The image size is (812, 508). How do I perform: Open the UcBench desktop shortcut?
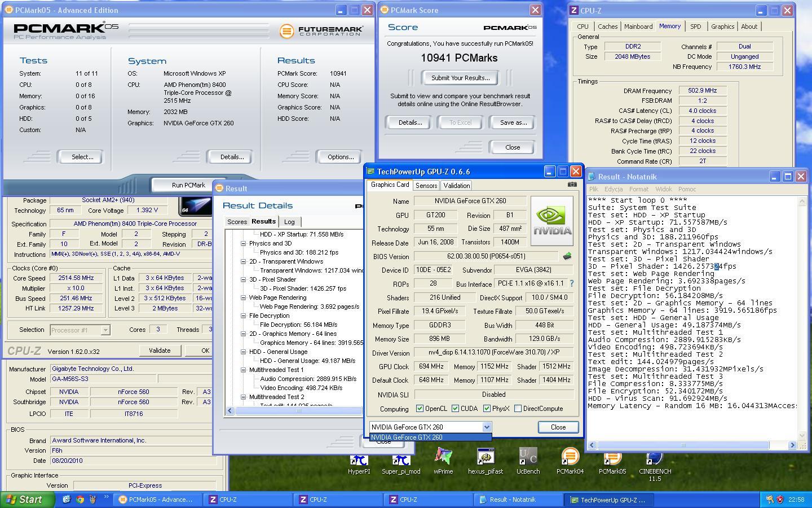(528, 461)
